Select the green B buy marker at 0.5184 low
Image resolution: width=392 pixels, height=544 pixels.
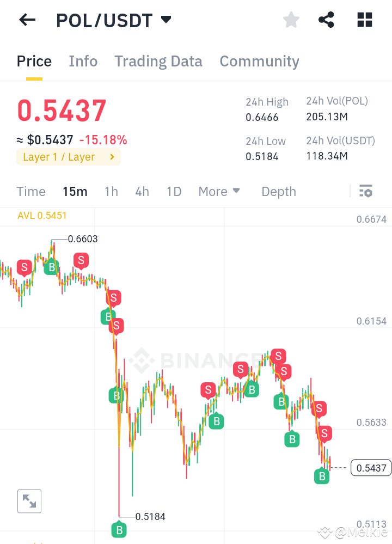(x=119, y=529)
